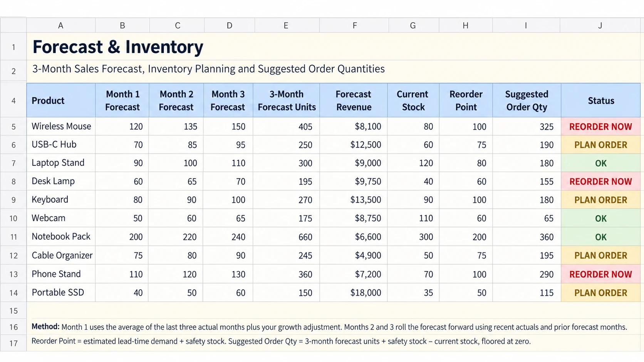Viewport: 644px width, 362px height.
Task: Select the "Desk Lamp" cell
Action: tap(61, 181)
